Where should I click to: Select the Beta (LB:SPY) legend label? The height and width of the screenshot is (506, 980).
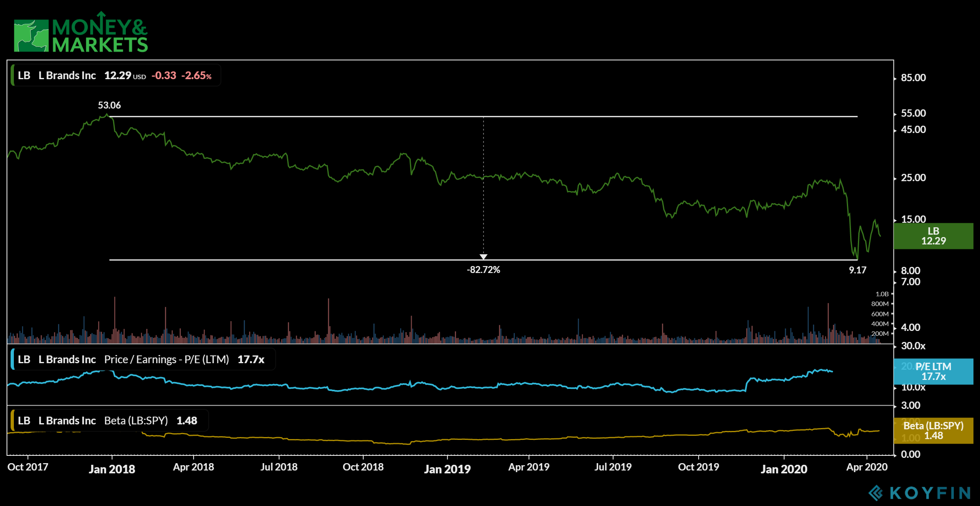point(136,421)
